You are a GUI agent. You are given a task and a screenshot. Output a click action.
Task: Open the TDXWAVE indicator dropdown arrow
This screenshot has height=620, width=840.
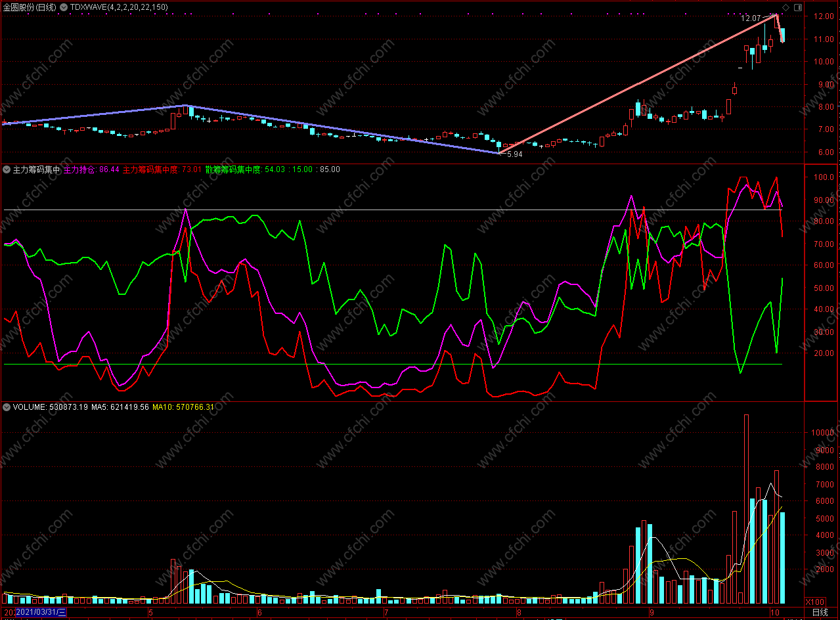[63, 7]
